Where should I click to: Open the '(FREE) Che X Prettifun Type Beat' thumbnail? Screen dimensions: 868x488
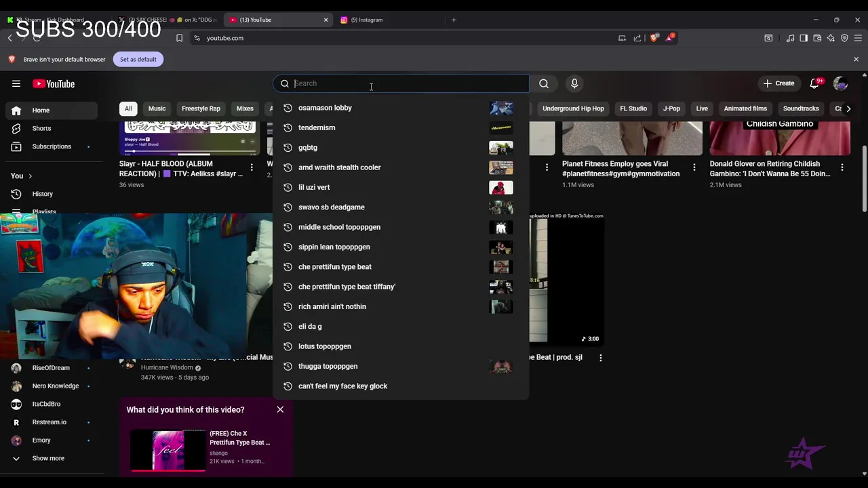pyautogui.click(x=168, y=449)
